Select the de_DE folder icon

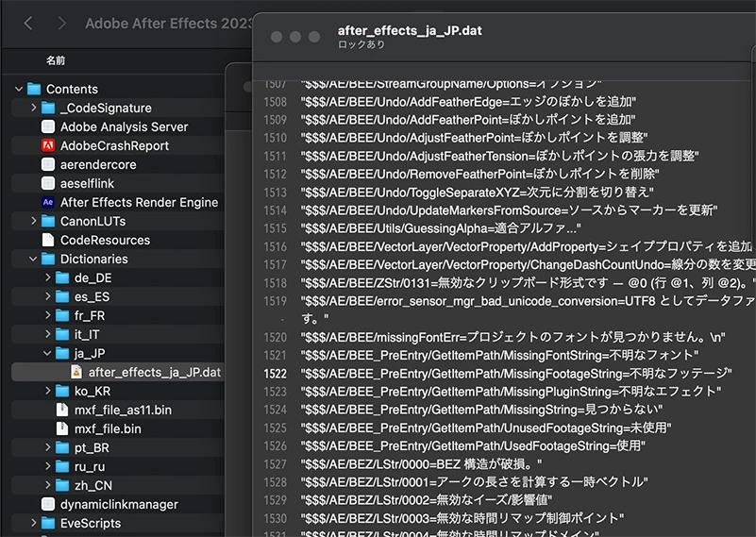coord(62,277)
